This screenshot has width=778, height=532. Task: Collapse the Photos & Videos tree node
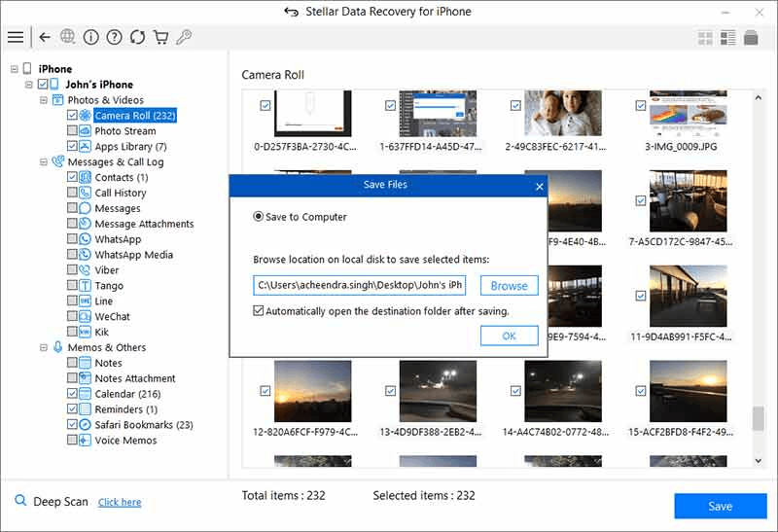point(44,100)
